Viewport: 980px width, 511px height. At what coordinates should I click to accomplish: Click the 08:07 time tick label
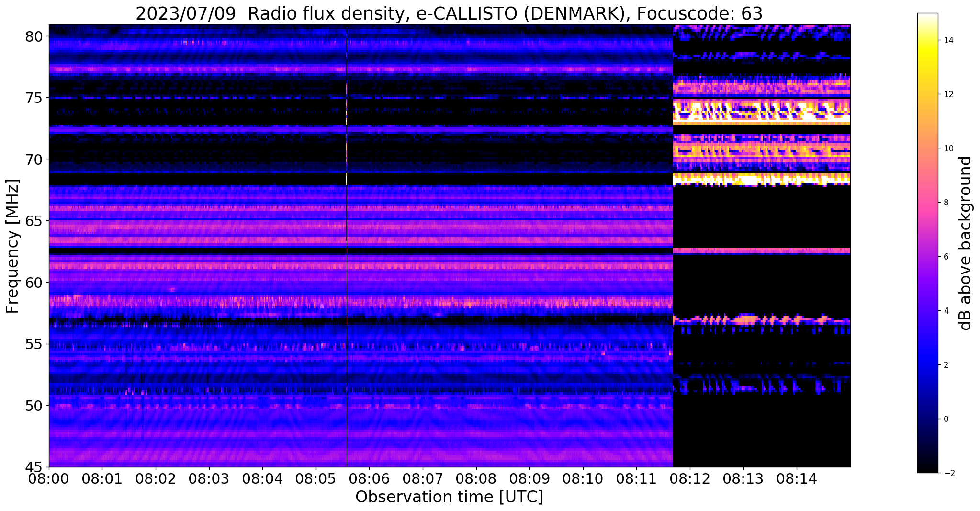pos(423,479)
